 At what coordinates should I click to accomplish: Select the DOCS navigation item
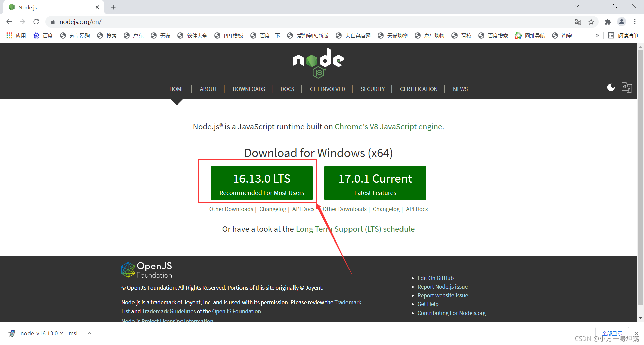tap(287, 89)
